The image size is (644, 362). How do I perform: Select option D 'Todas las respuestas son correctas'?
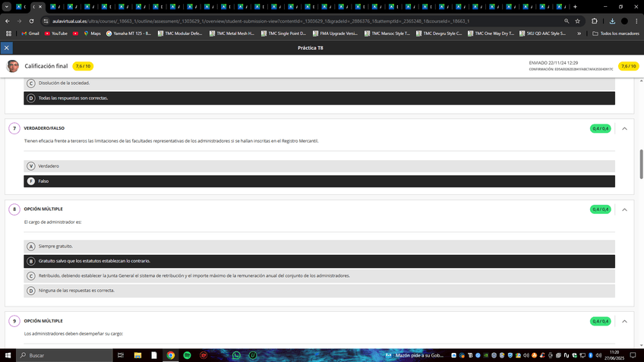[319, 98]
